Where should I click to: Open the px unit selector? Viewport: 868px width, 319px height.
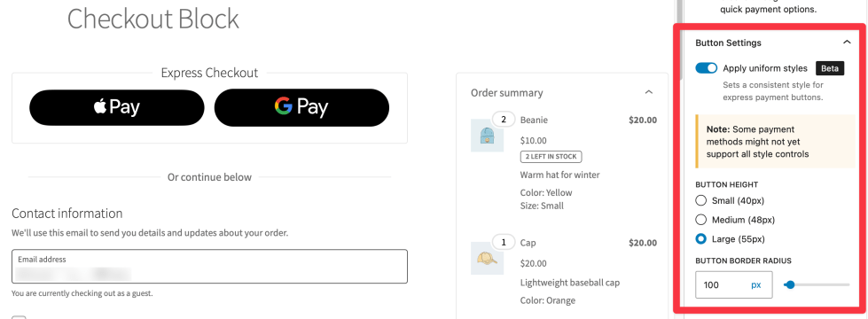tap(756, 284)
